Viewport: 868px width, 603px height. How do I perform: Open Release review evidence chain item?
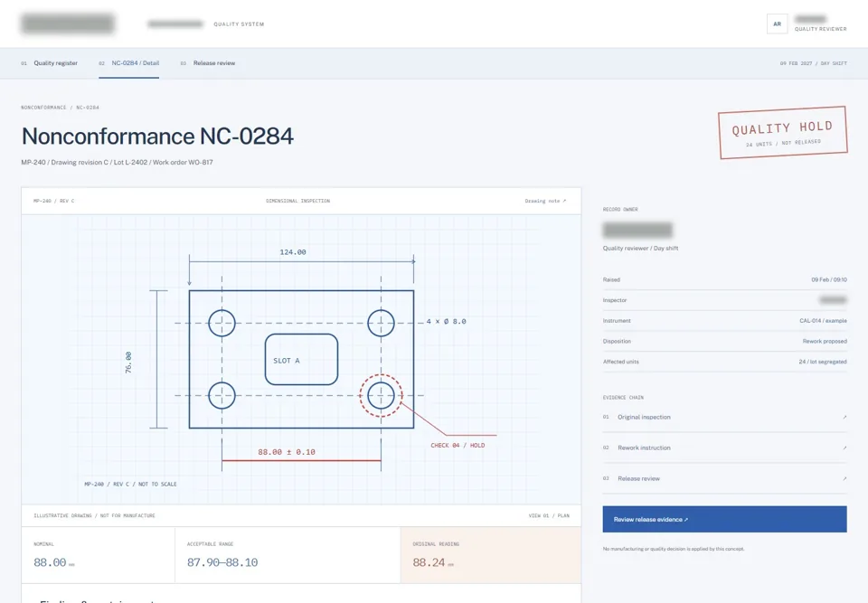(724, 478)
